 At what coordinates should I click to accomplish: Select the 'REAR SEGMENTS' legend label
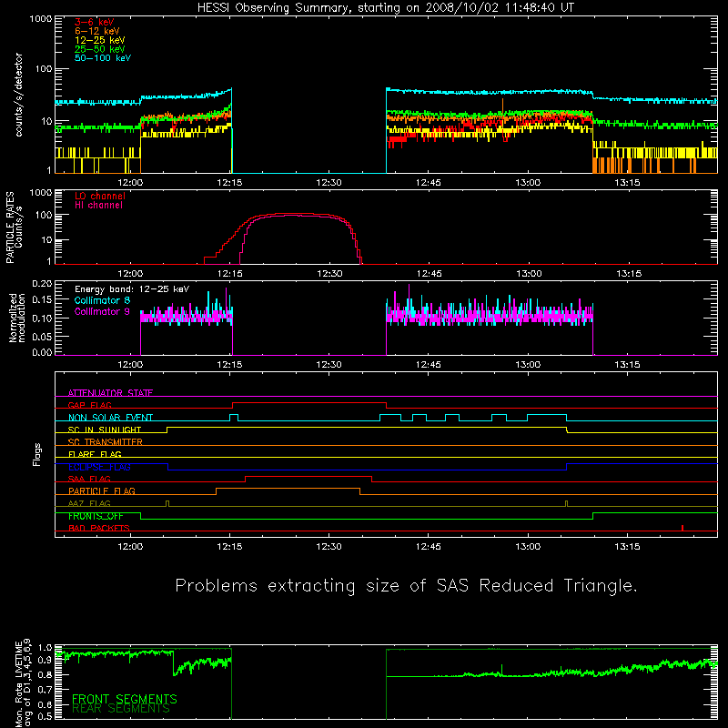pos(121,709)
